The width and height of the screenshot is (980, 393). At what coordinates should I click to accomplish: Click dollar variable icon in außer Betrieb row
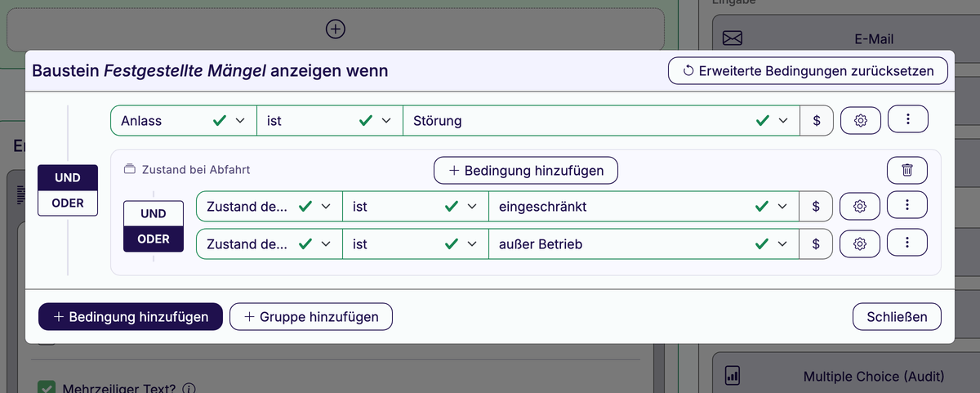pyautogui.click(x=817, y=243)
